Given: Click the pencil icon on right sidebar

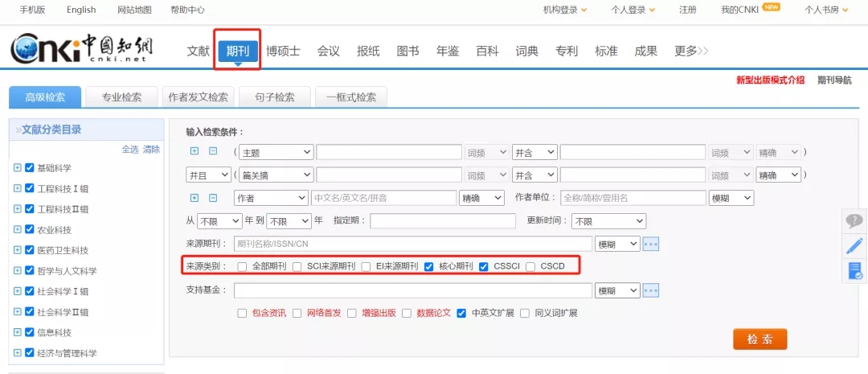Looking at the screenshot, I should (x=854, y=246).
